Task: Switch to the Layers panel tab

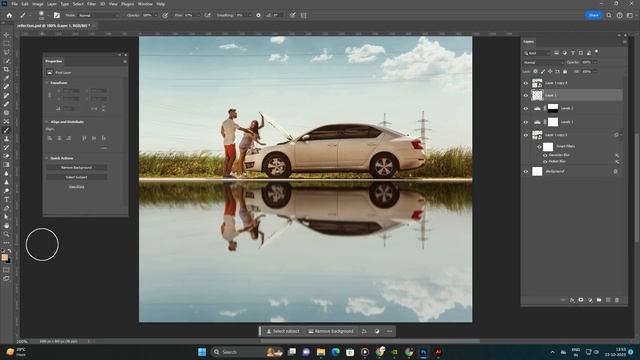Action: [529, 42]
